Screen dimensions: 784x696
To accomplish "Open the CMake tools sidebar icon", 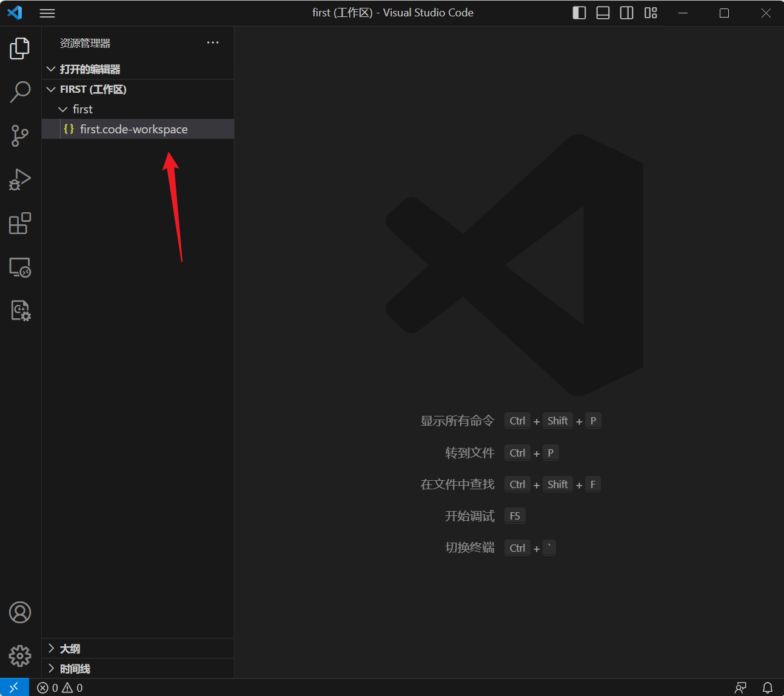I will 20,310.
